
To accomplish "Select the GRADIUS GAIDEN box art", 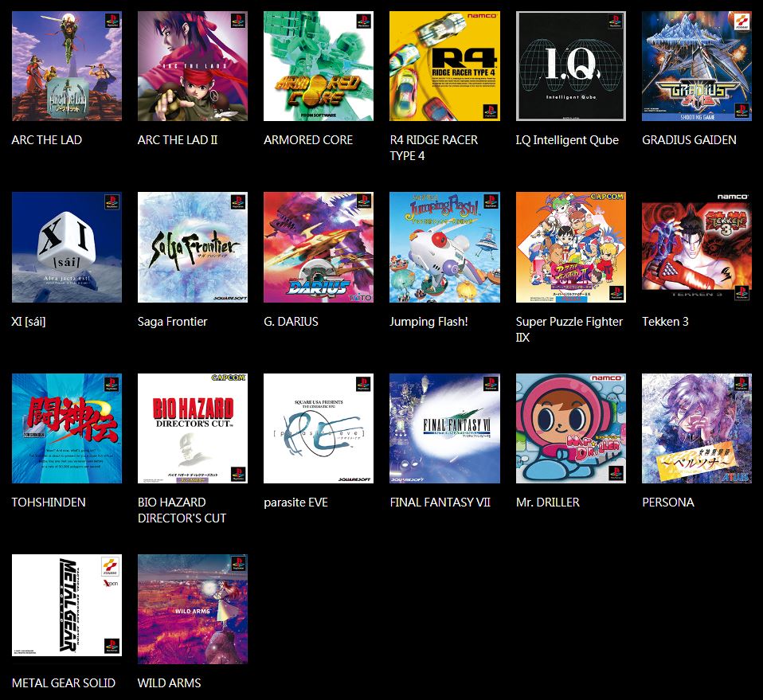I will tap(696, 65).
